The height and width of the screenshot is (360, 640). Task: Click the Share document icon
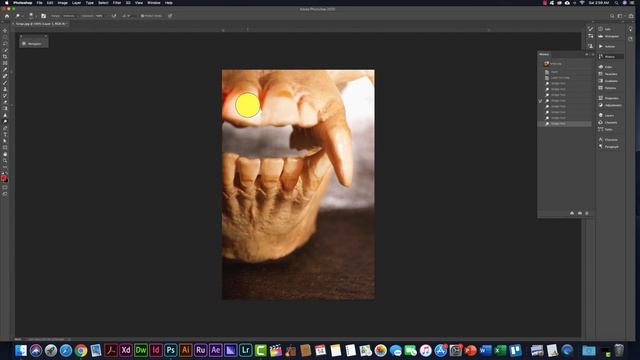tap(631, 16)
